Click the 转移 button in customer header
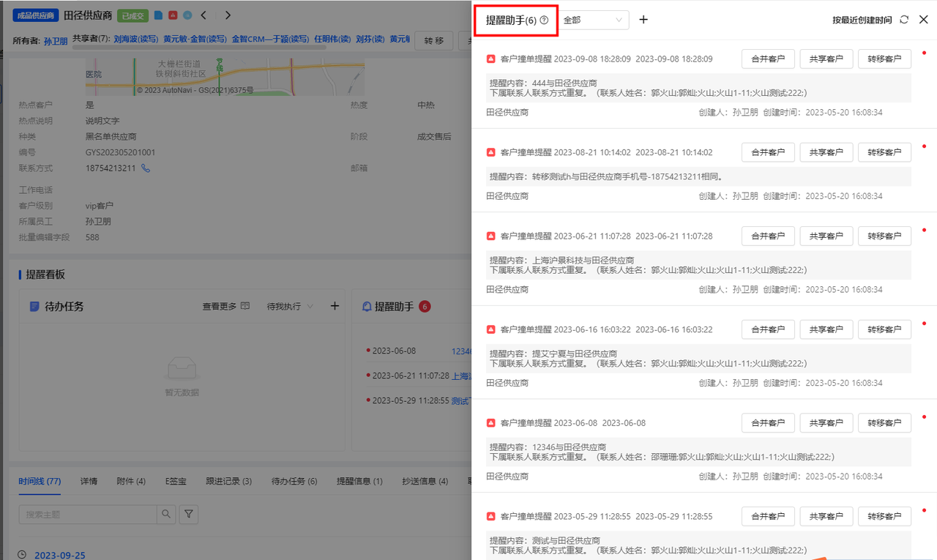The width and height of the screenshot is (937, 560). click(433, 41)
